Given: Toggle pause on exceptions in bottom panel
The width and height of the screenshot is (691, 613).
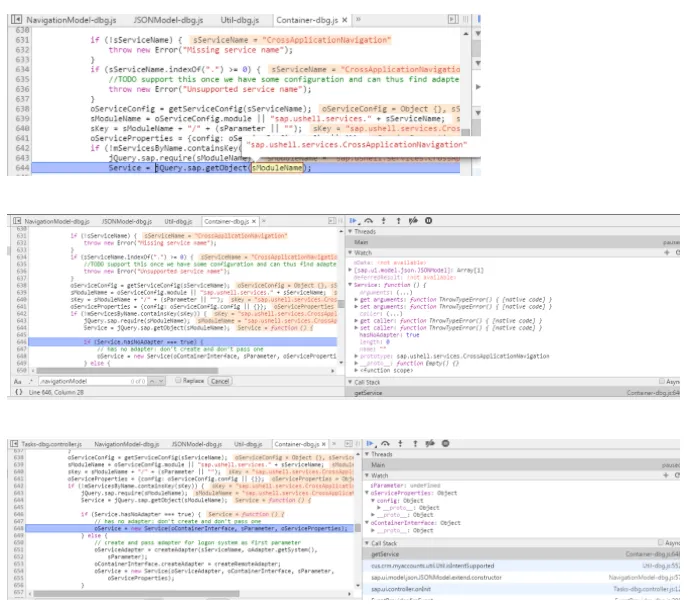Looking at the screenshot, I should (x=446, y=443).
